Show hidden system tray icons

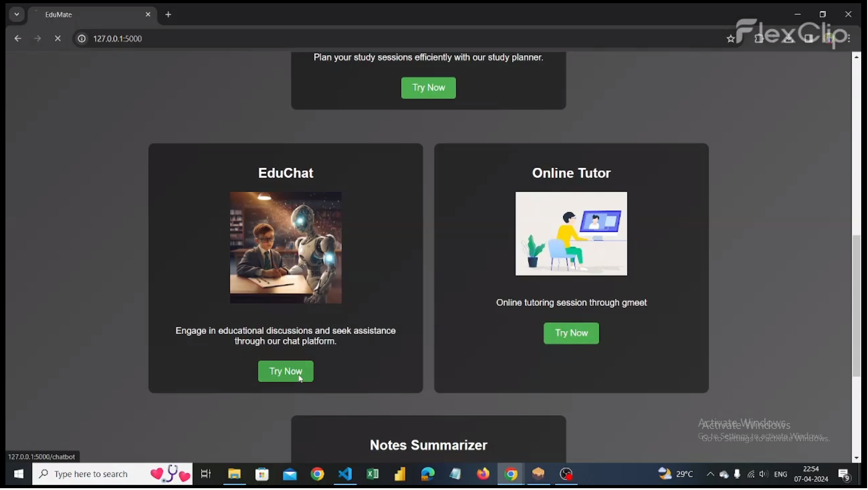coord(711,475)
